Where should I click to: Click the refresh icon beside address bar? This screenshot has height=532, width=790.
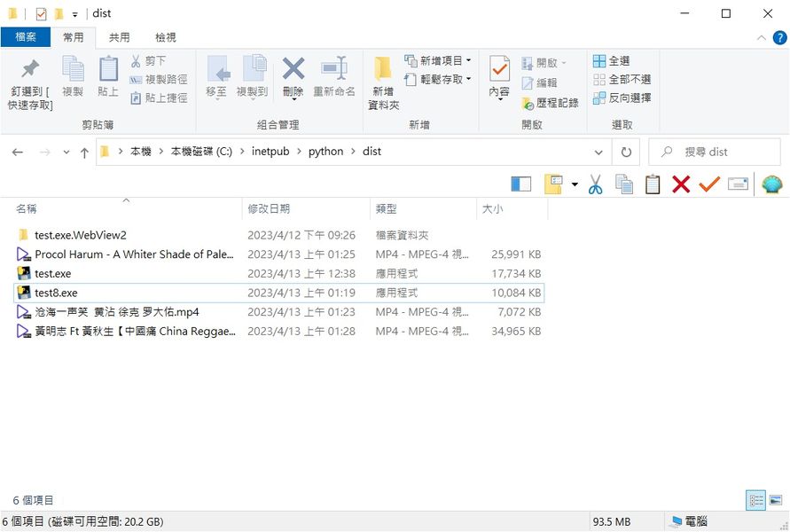(x=626, y=152)
